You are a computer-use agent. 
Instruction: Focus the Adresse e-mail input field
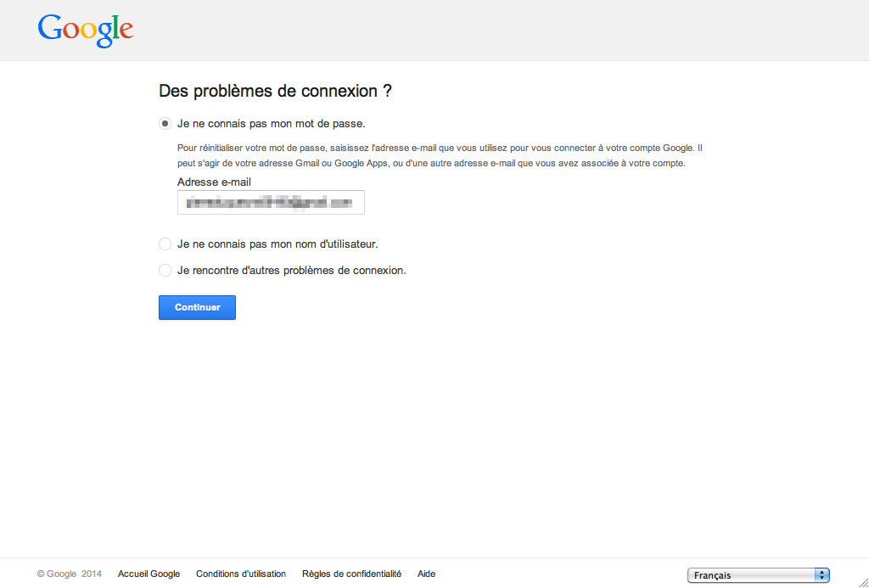click(x=271, y=202)
